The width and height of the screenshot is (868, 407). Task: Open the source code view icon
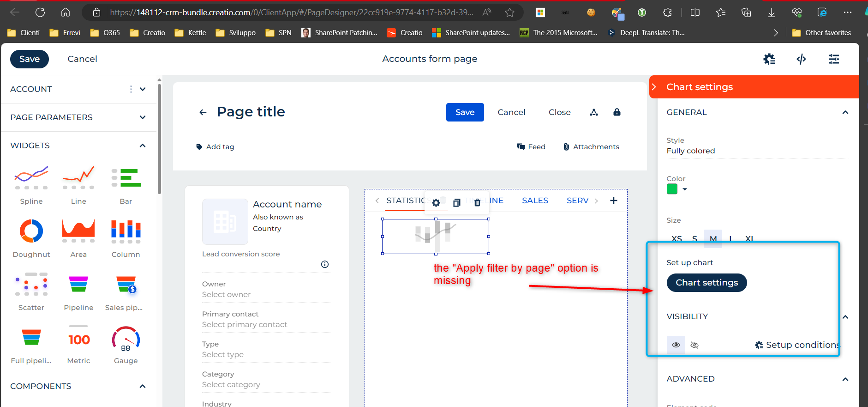(802, 59)
